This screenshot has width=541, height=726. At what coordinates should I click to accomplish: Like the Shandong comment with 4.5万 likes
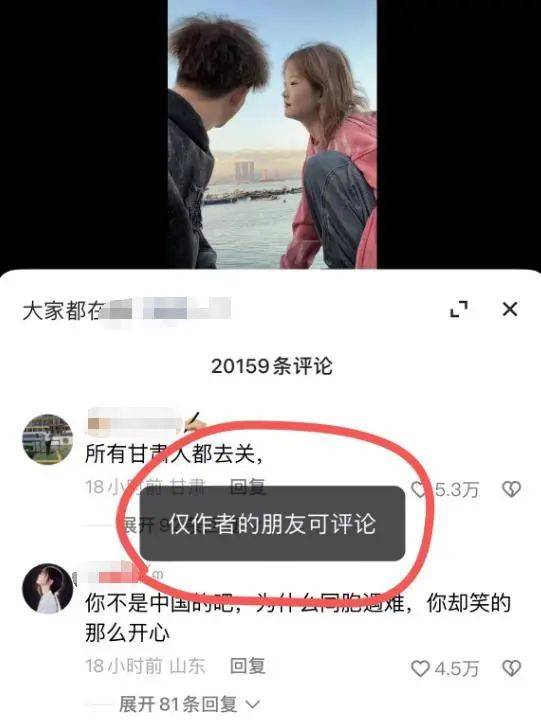pyautogui.click(x=421, y=668)
